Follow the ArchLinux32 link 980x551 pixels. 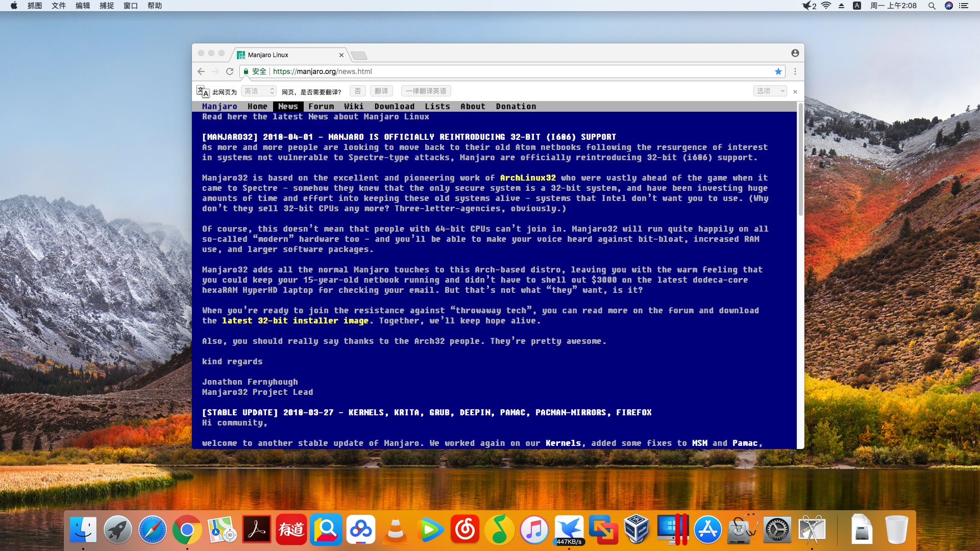coord(527,178)
